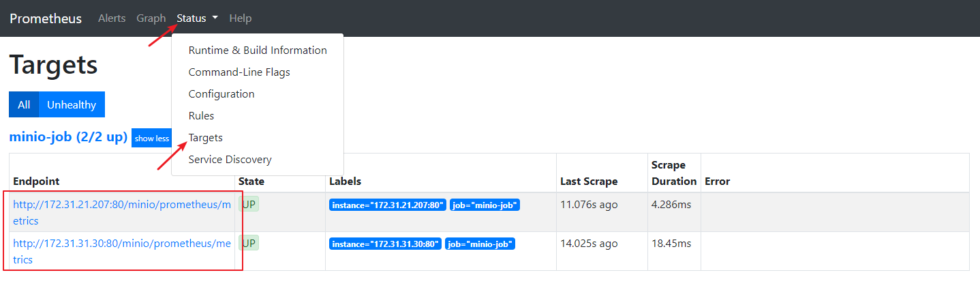Choose Configuration from Status menu

coord(221,94)
